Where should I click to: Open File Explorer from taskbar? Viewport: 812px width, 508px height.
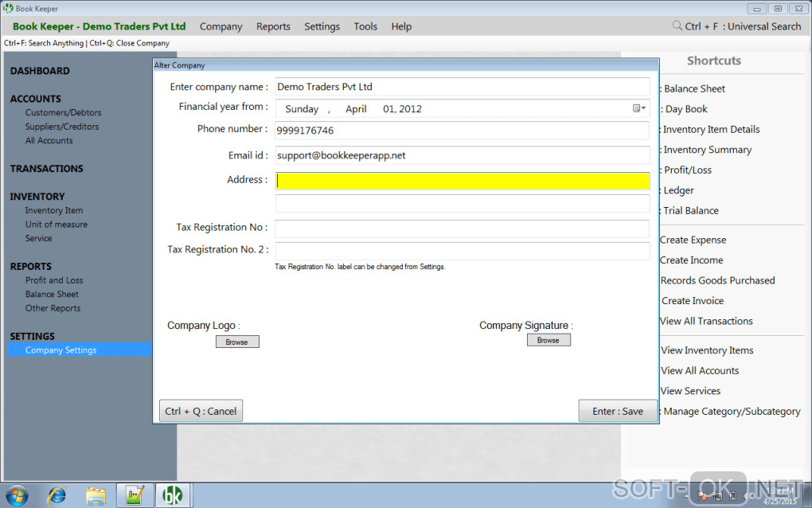click(96, 495)
